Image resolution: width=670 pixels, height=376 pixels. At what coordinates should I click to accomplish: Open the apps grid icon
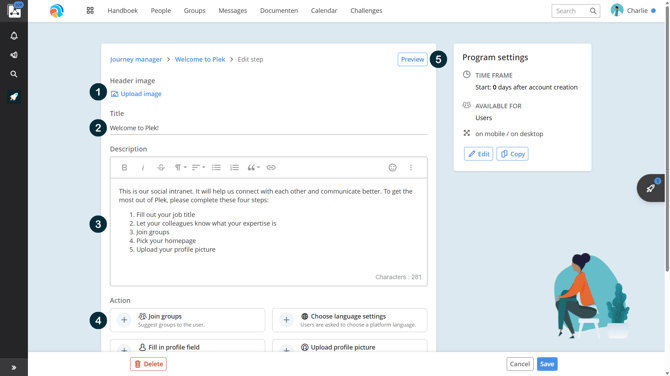point(90,11)
